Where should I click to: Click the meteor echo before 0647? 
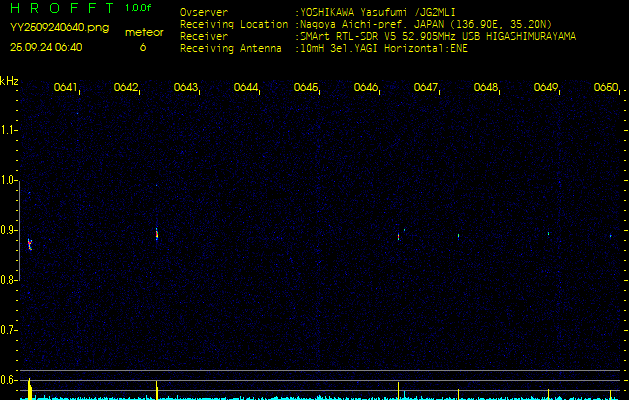click(398, 236)
